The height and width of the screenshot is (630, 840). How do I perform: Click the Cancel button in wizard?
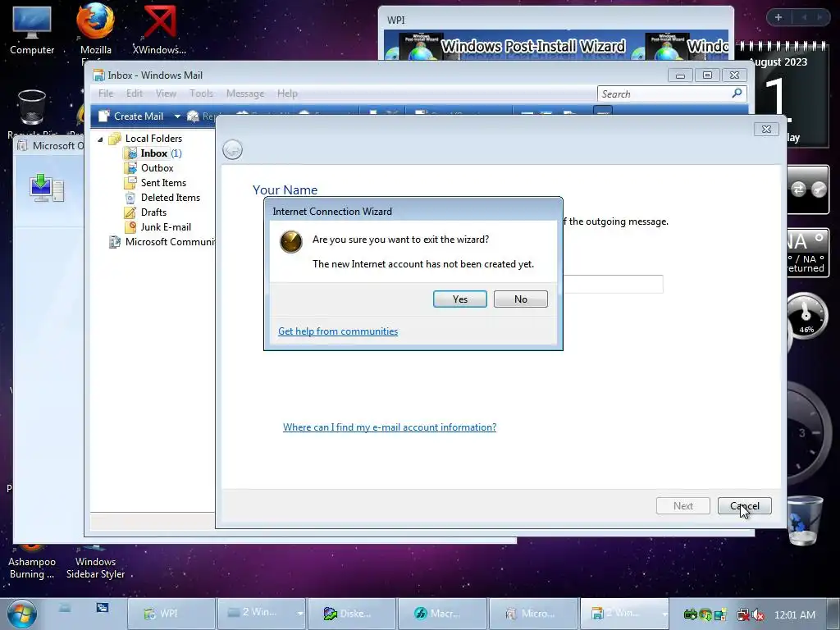[744, 505]
